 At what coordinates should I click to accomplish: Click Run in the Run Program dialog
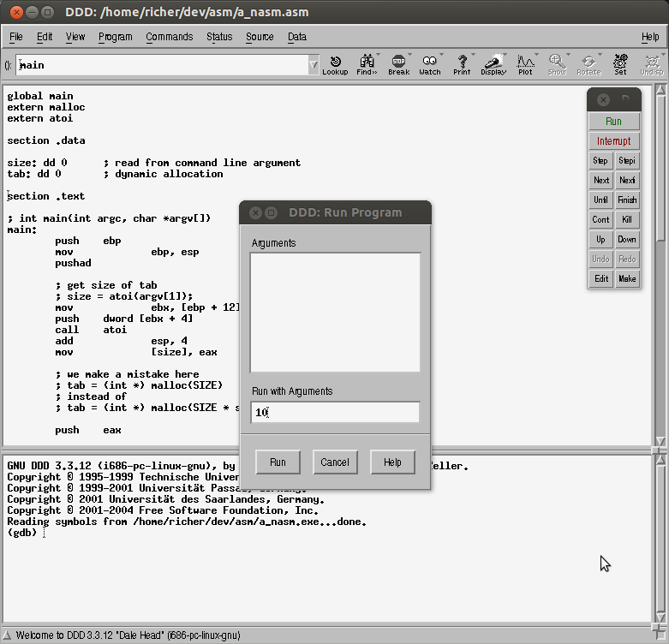point(278,462)
